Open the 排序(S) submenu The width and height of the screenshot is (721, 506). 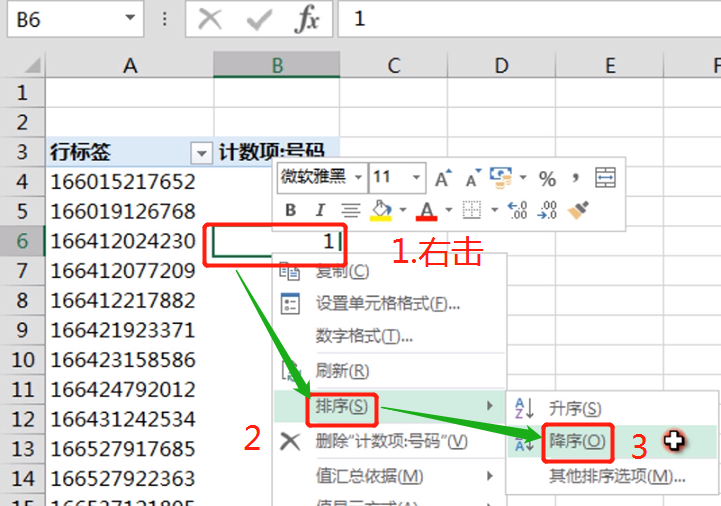(389, 406)
